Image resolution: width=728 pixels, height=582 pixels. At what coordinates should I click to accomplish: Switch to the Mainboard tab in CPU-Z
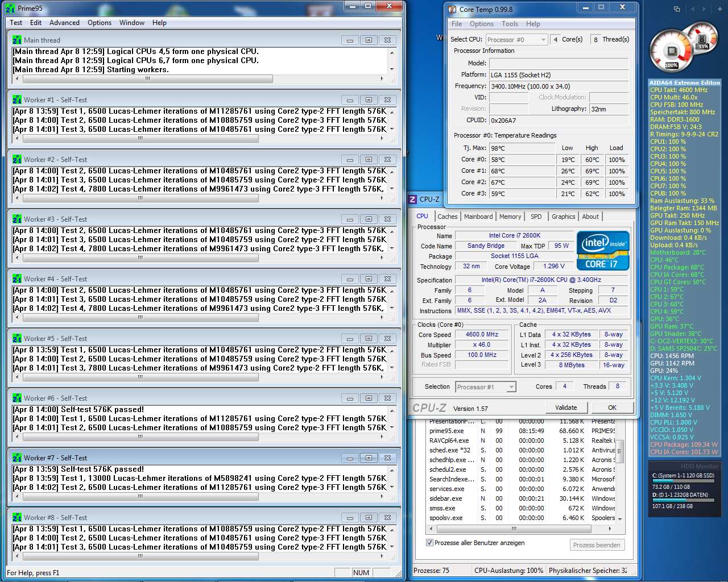478,217
